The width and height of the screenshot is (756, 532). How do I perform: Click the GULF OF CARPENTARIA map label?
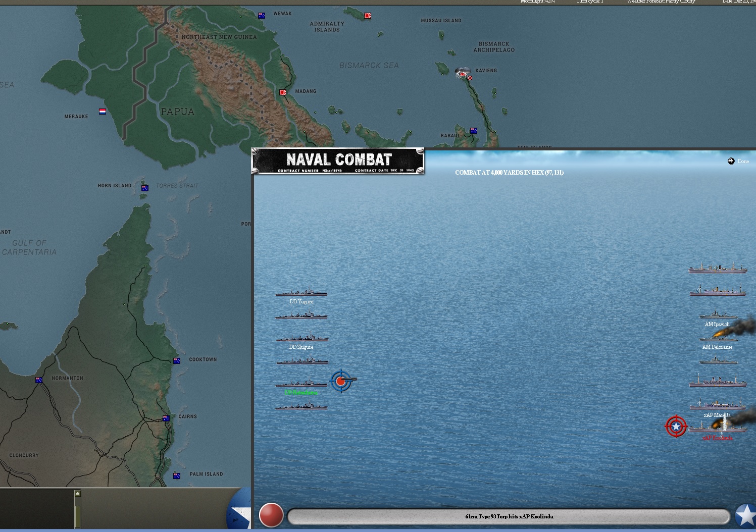[x=29, y=247]
